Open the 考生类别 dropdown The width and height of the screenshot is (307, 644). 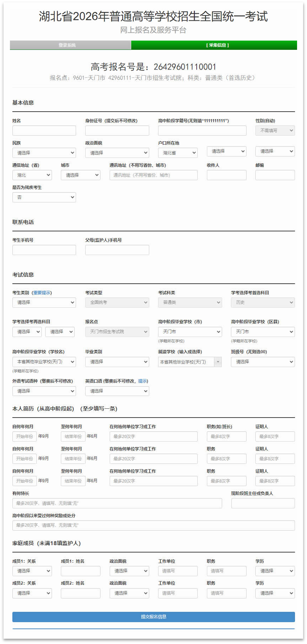44,303
